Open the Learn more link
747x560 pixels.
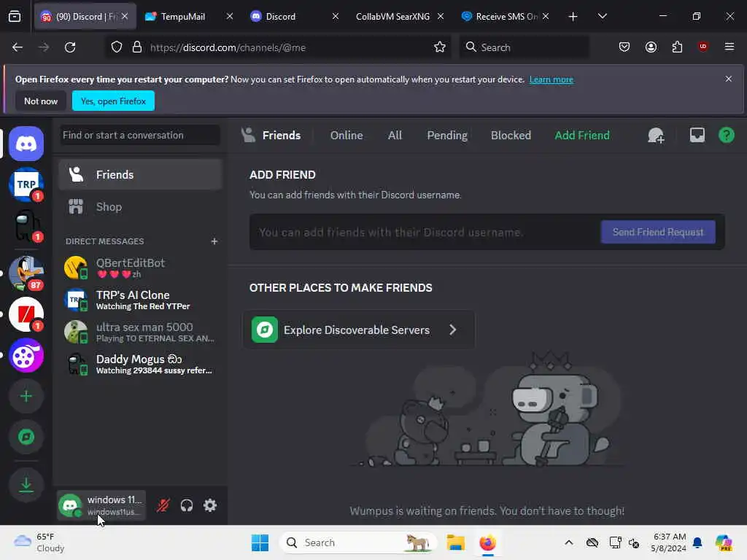(551, 79)
